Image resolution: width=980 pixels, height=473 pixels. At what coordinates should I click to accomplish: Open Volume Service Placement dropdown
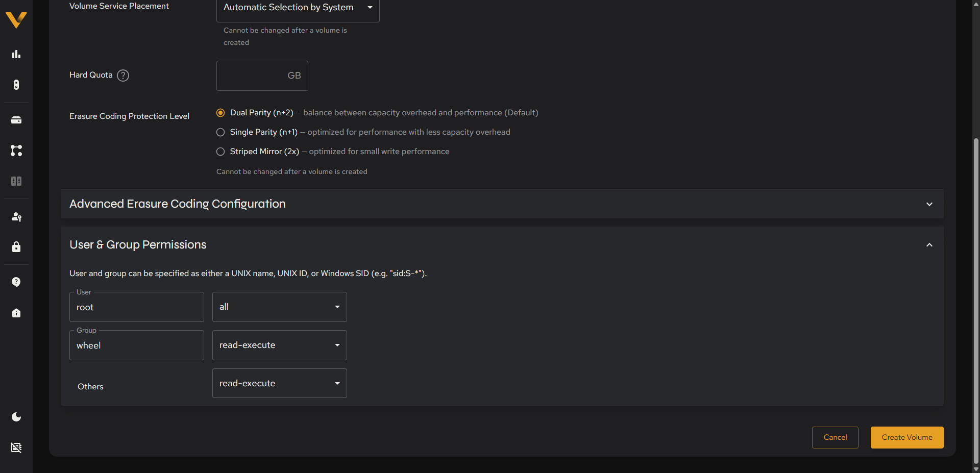[x=298, y=8]
